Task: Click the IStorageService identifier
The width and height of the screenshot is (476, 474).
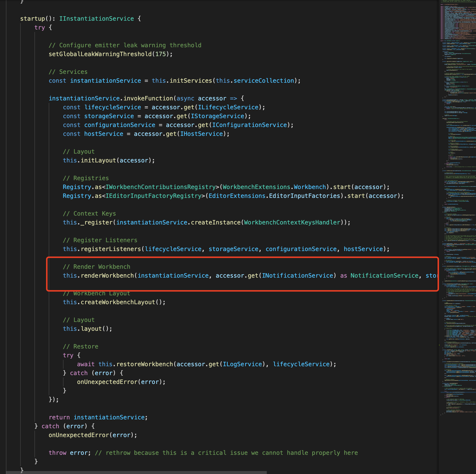Action: click(217, 116)
